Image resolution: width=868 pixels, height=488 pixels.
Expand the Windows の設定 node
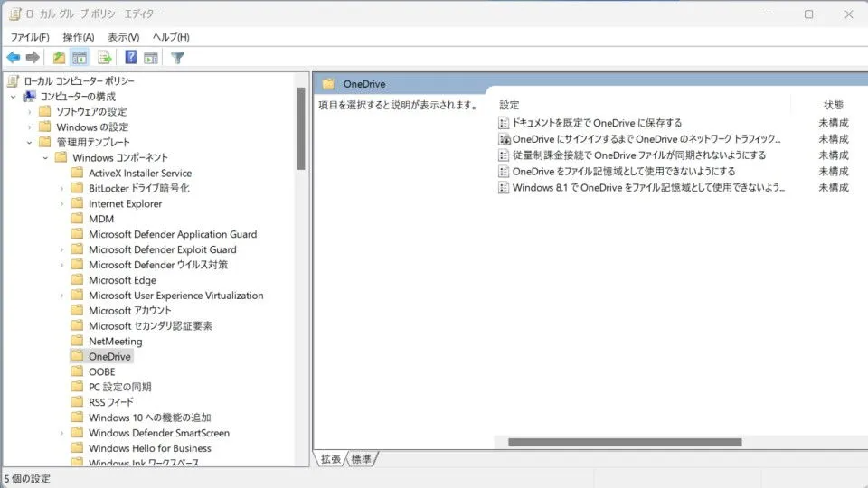coord(29,127)
